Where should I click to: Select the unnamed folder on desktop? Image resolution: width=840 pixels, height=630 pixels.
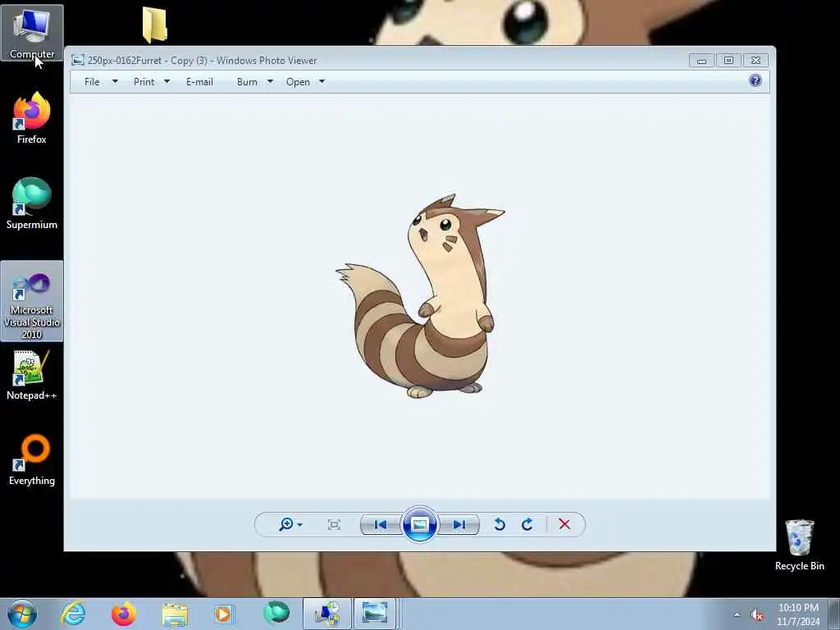point(155,25)
